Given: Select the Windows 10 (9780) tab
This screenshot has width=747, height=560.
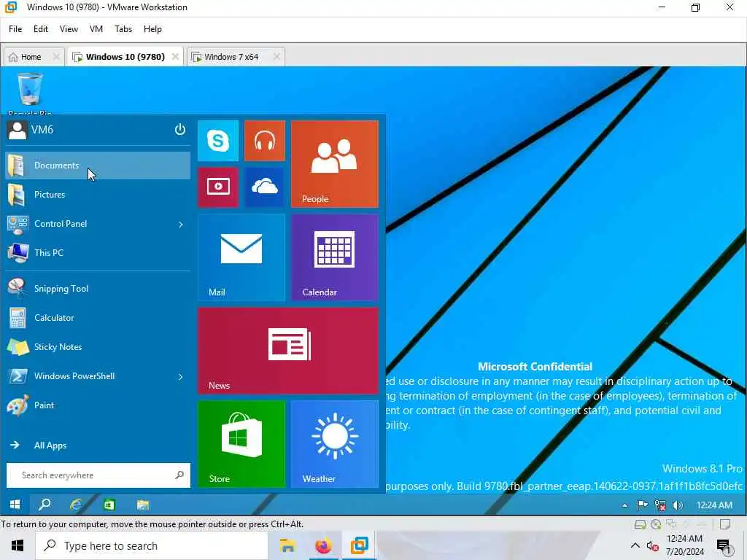Looking at the screenshot, I should pyautogui.click(x=125, y=57).
